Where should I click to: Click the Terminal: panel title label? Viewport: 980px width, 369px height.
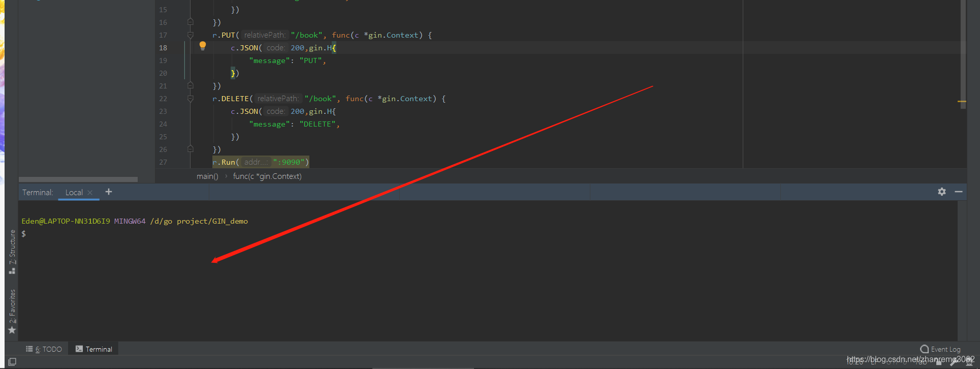(38, 192)
